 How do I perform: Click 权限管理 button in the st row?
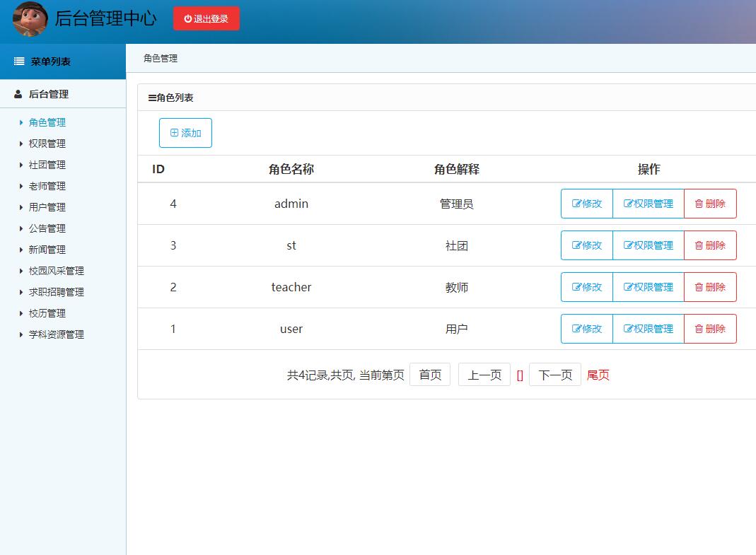point(648,245)
